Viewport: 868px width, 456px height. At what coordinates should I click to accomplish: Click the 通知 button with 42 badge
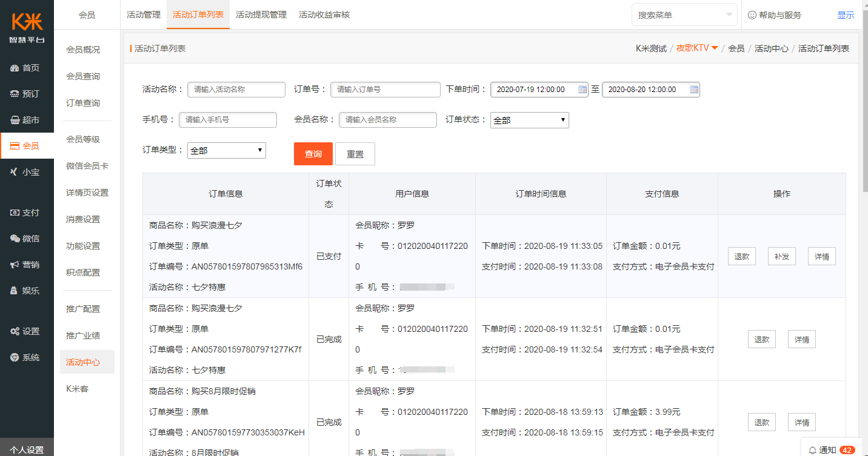832,449
